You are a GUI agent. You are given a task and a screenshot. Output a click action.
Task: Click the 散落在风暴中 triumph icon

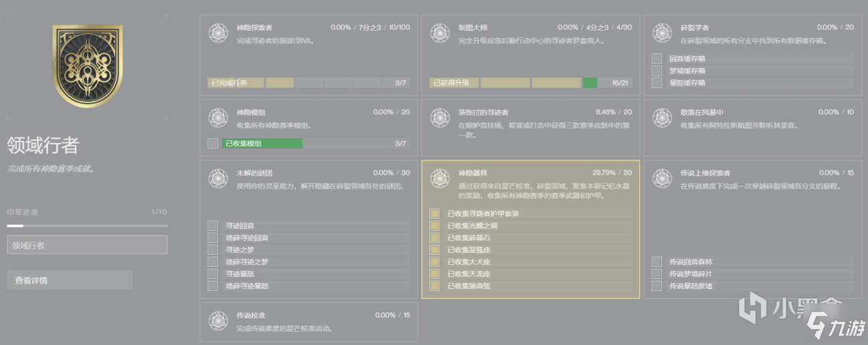point(662,118)
